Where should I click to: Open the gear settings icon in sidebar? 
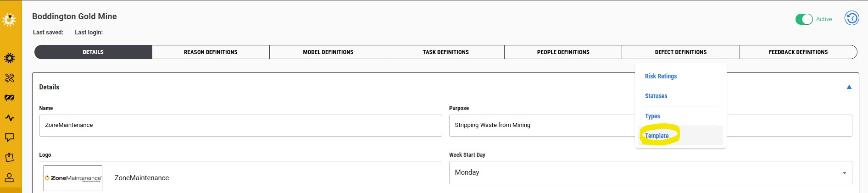(x=9, y=58)
